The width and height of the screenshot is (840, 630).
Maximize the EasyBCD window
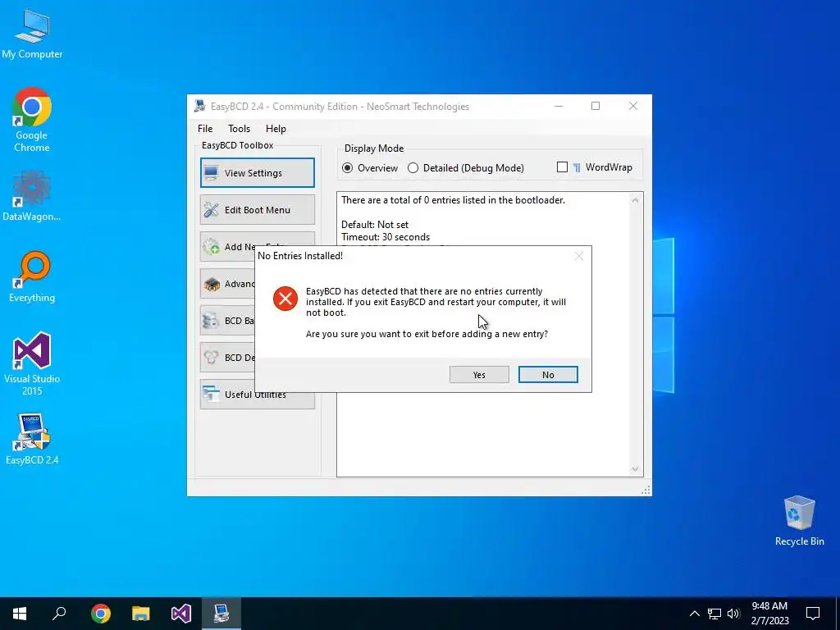(596, 106)
